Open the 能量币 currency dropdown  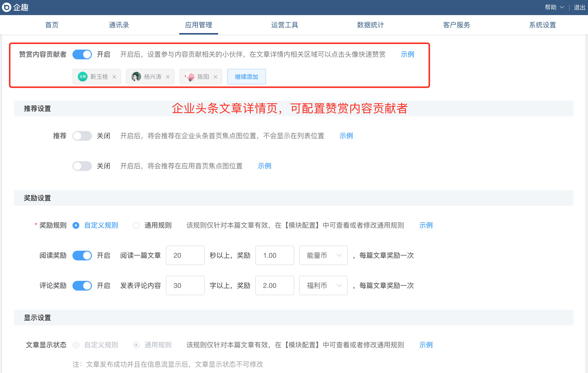click(x=323, y=255)
